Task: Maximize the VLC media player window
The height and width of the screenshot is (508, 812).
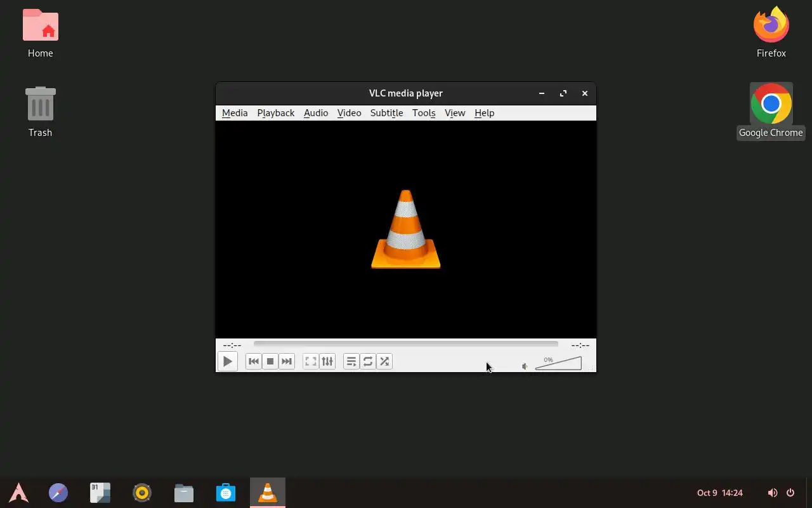Action: (563, 93)
